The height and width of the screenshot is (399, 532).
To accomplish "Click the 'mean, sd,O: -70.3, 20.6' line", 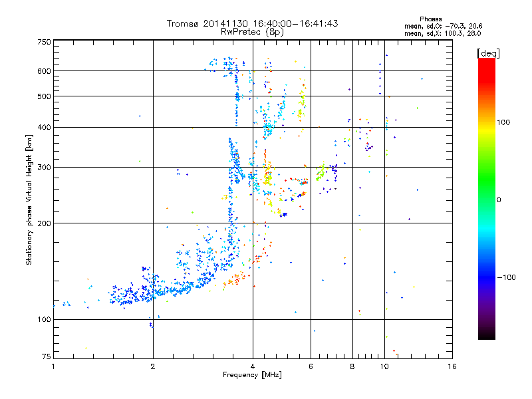I will click(444, 26).
